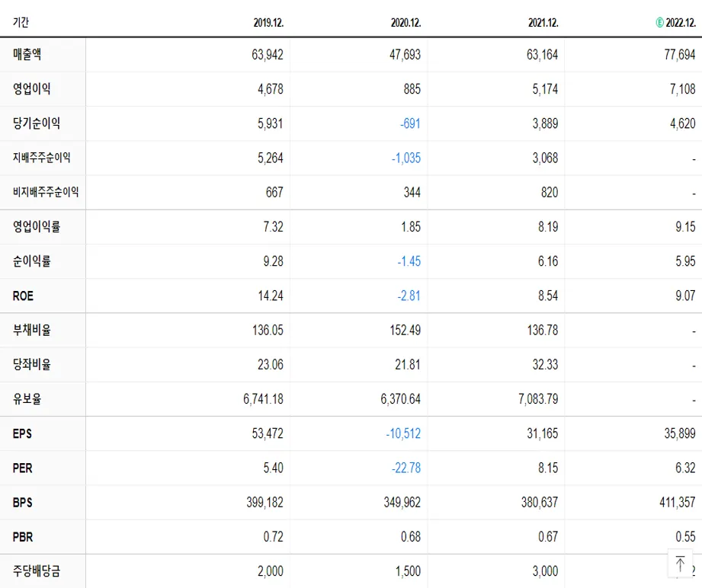Click the PER row label
The height and width of the screenshot is (588, 702).
22,468
